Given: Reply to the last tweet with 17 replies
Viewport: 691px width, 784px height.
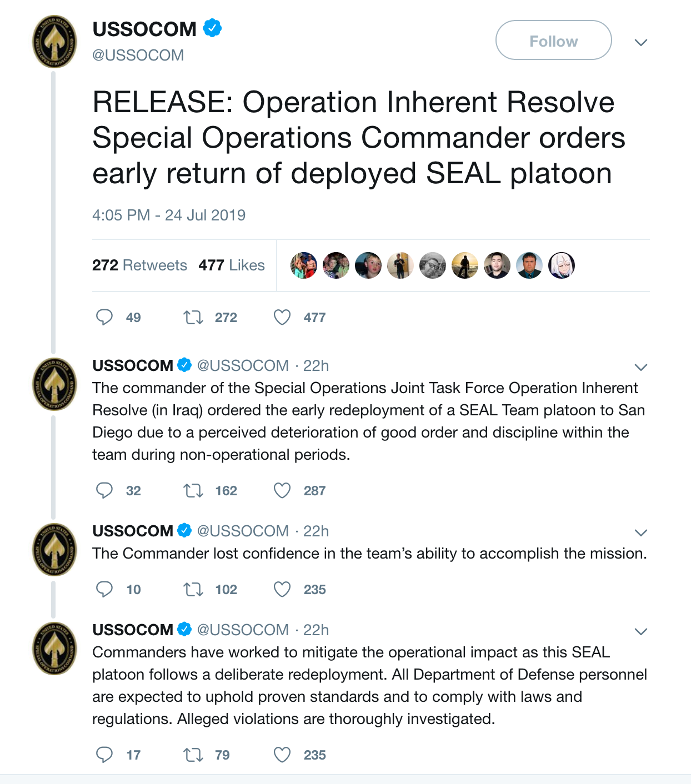Looking at the screenshot, I should pyautogui.click(x=104, y=755).
